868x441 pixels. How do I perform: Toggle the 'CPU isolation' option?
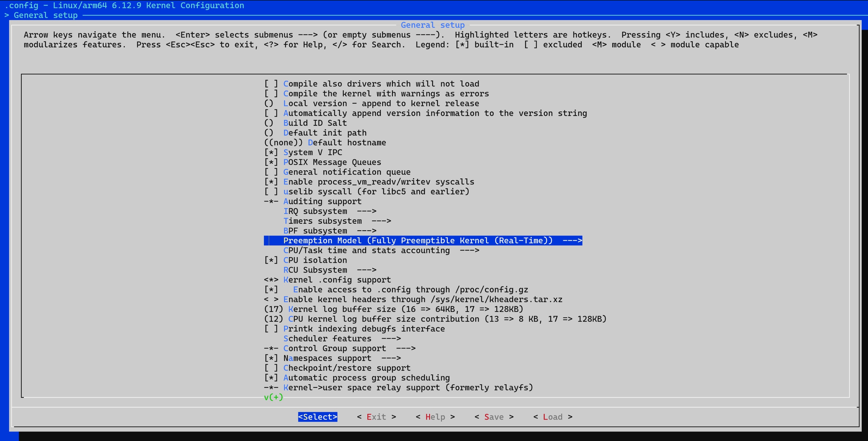[x=305, y=260]
